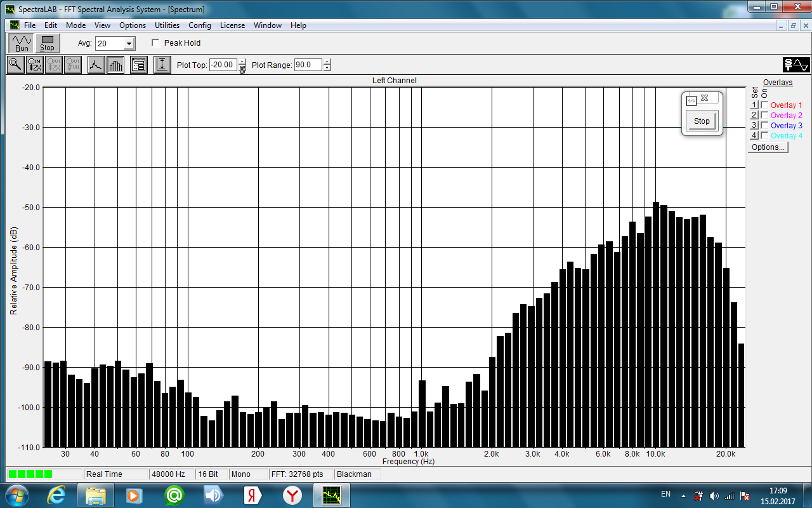
Task: Start the analyzer with the Run button
Action: [22, 43]
